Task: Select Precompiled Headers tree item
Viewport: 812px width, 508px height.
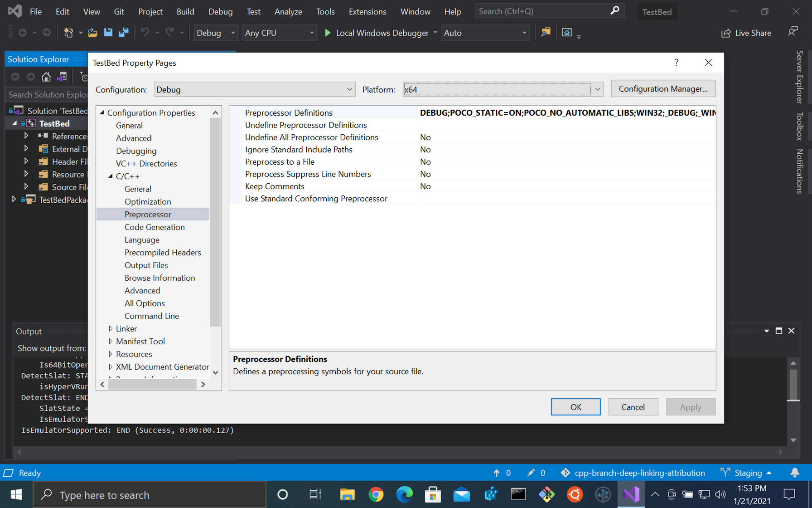Action: tap(163, 252)
